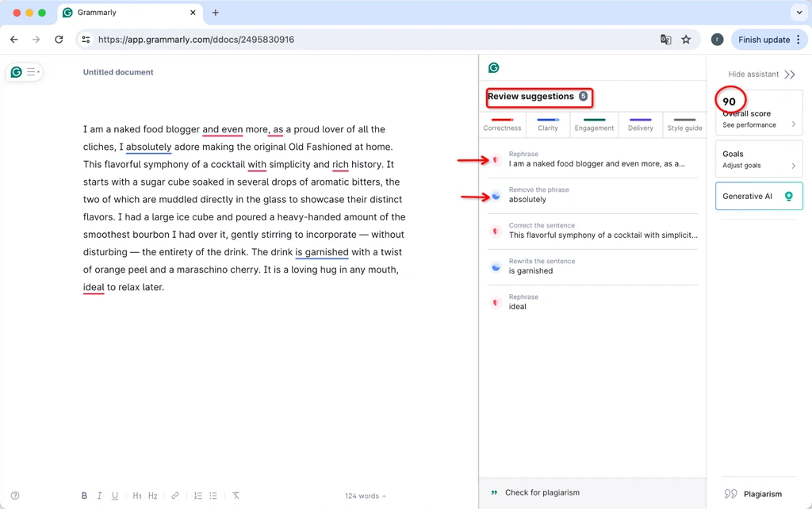Click the browser address bar URL

(197, 40)
